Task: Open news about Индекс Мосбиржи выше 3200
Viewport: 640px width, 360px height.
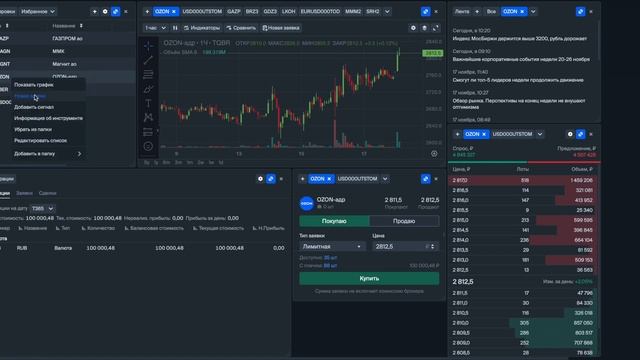Action: click(x=520, y=38)
